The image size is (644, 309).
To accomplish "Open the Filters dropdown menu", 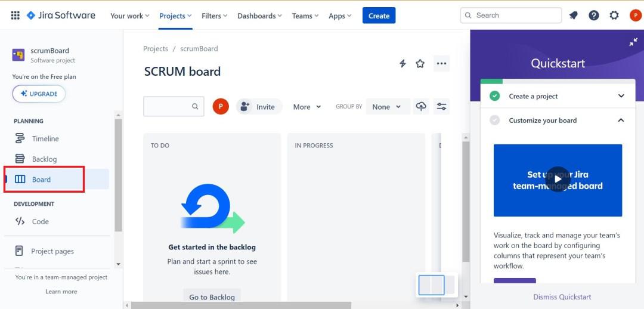I will click(x=215, y=16).
